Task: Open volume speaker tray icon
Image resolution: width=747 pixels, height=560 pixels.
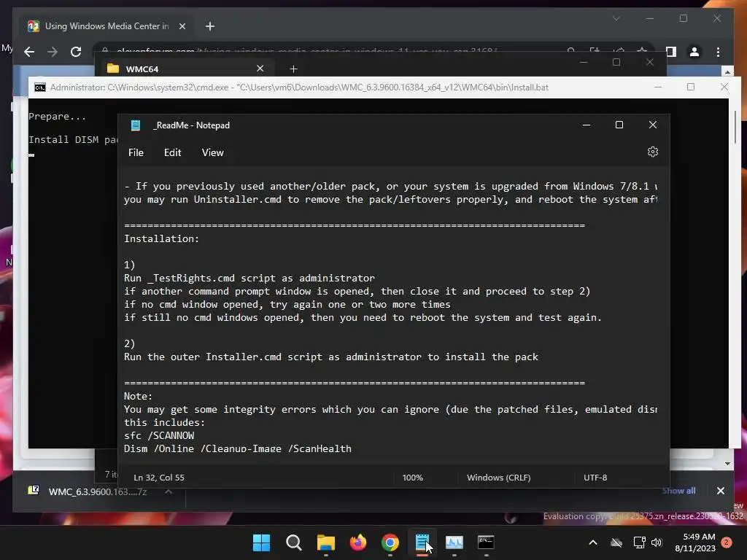Action: tap(657, 542)
